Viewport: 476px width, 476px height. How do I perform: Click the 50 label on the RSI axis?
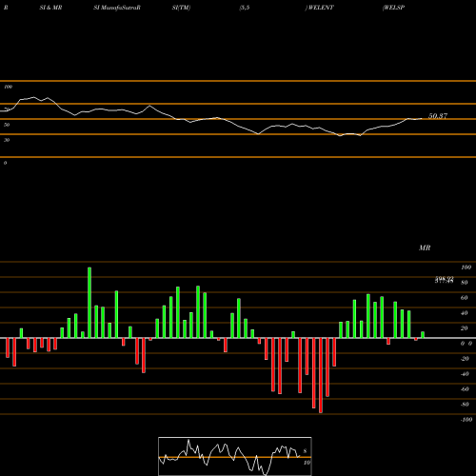[x=7, y=125]
